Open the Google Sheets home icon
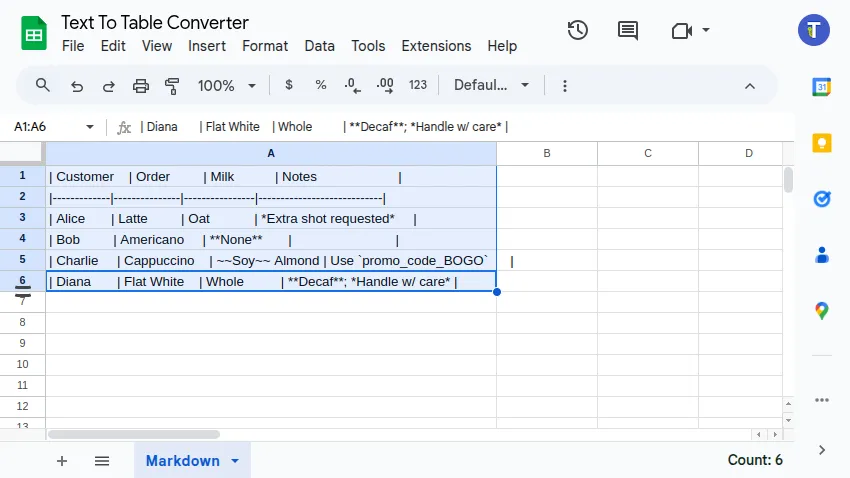The height and width of the screenshot is (478, 850). click(x=34, y=34)
